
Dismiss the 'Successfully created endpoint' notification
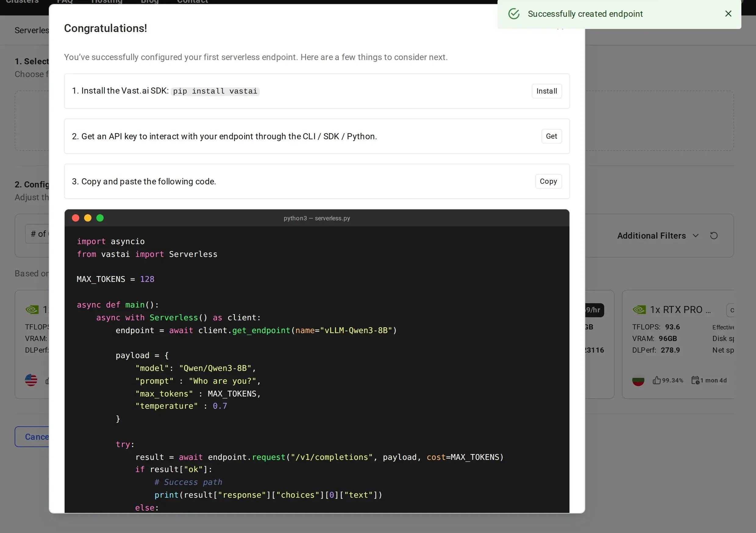pyautogui.click(x=728, y=13)
